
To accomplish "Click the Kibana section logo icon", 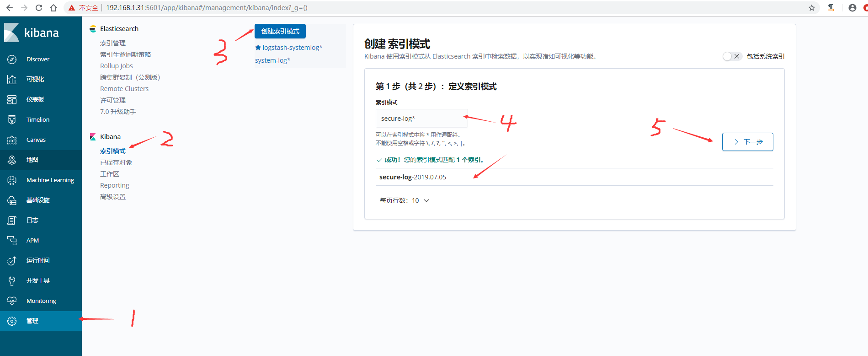I will pyautogui.click(x=93, y=137).
